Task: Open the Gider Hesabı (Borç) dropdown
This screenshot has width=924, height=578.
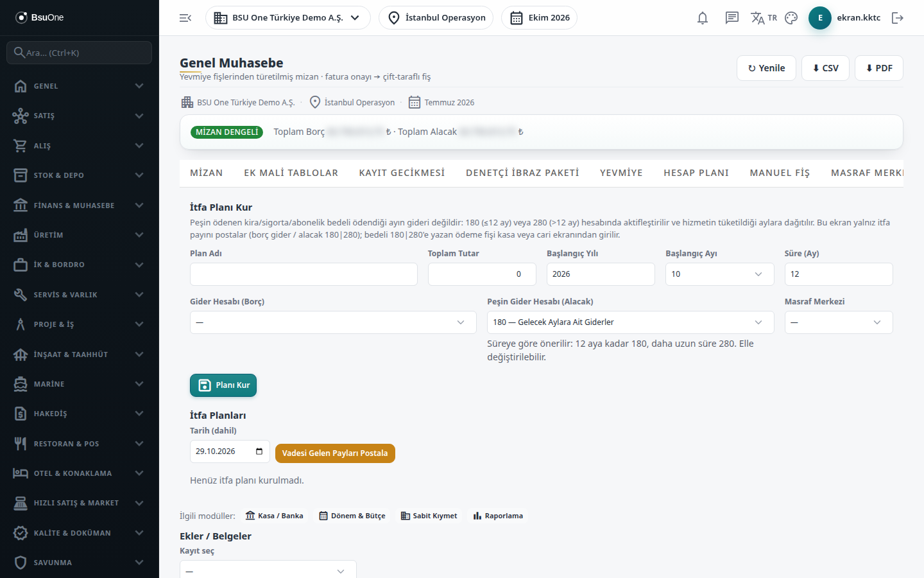Action: (x=333, y=322)
